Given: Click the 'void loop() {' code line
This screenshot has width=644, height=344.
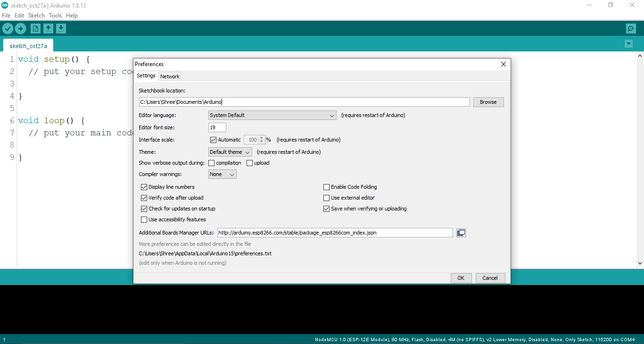Looking at the screenshot, I should pyautogui.click(x=51, y=121).
